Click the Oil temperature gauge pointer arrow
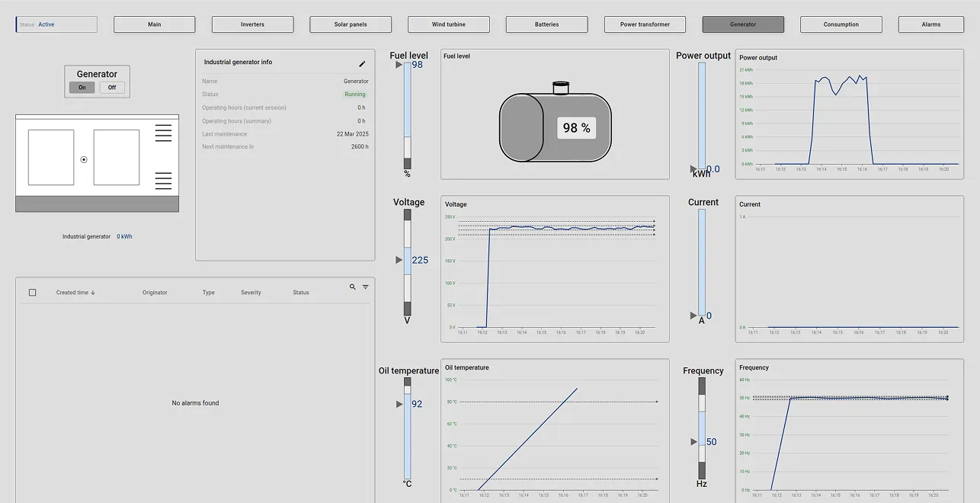The height and width of the screenshot is (503, 980). [399, 404]
